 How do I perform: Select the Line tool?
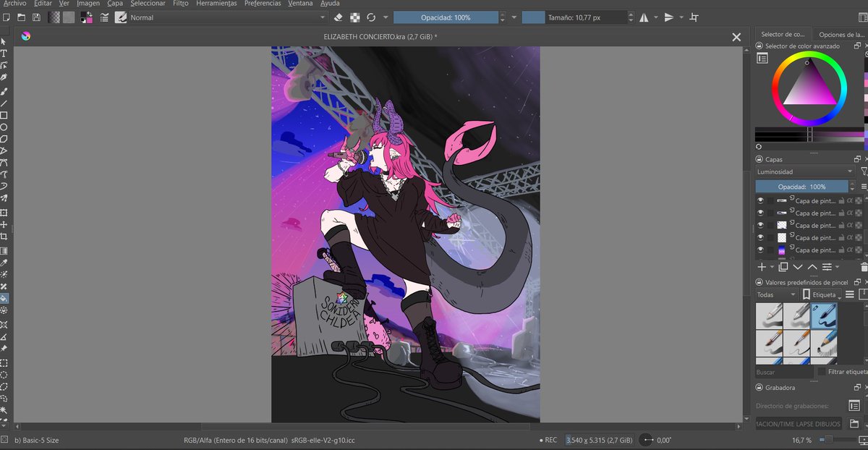click(4, 103)
